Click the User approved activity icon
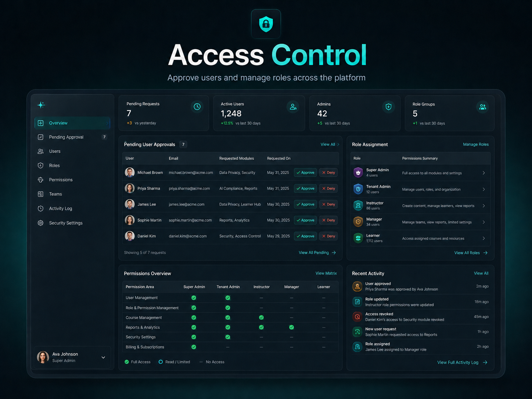This screenshot has width=532, height=399. pyautogui.click(x=357, y=286)
